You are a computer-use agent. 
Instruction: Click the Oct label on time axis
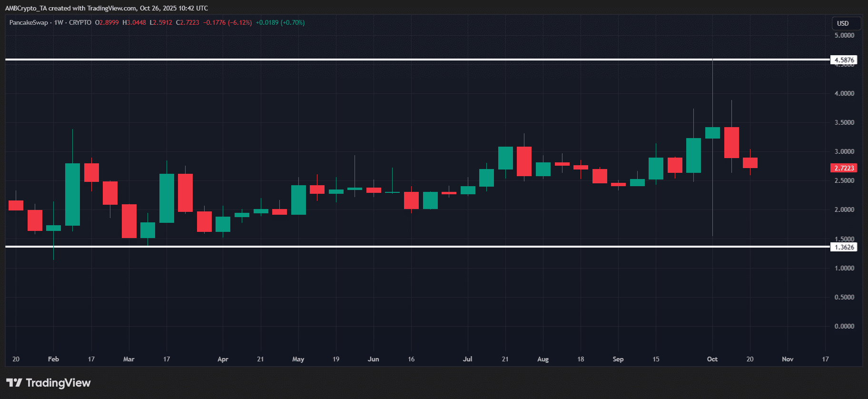pyautogui.click(x=712, y=359)
